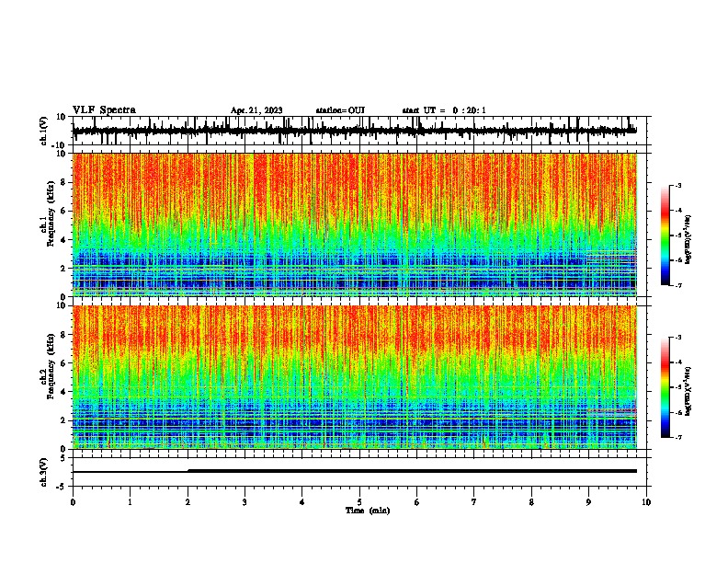
Task: Click the ch.1 "Frequency (kHz)" axis label
Action: click(51, 214)
